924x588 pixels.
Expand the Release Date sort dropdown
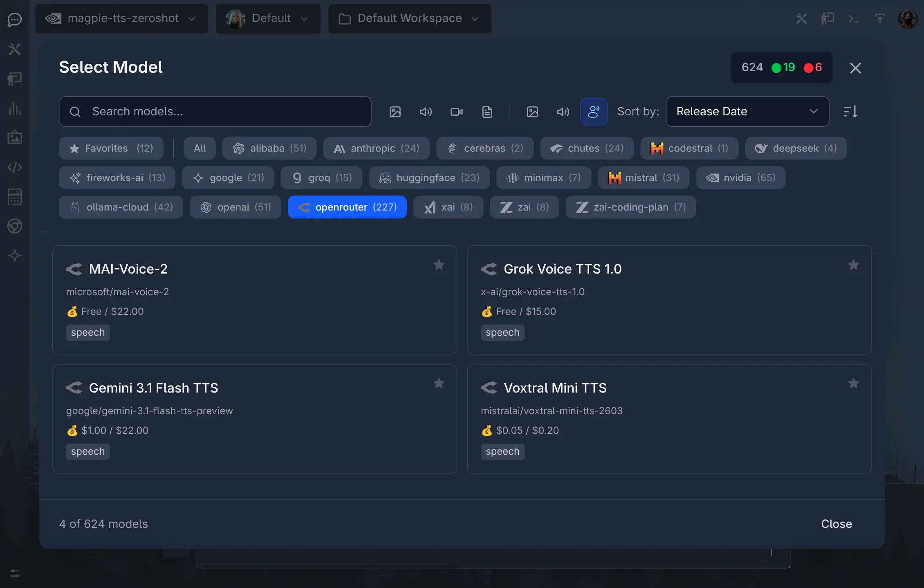pyautogui.click(x=747, y=112)
